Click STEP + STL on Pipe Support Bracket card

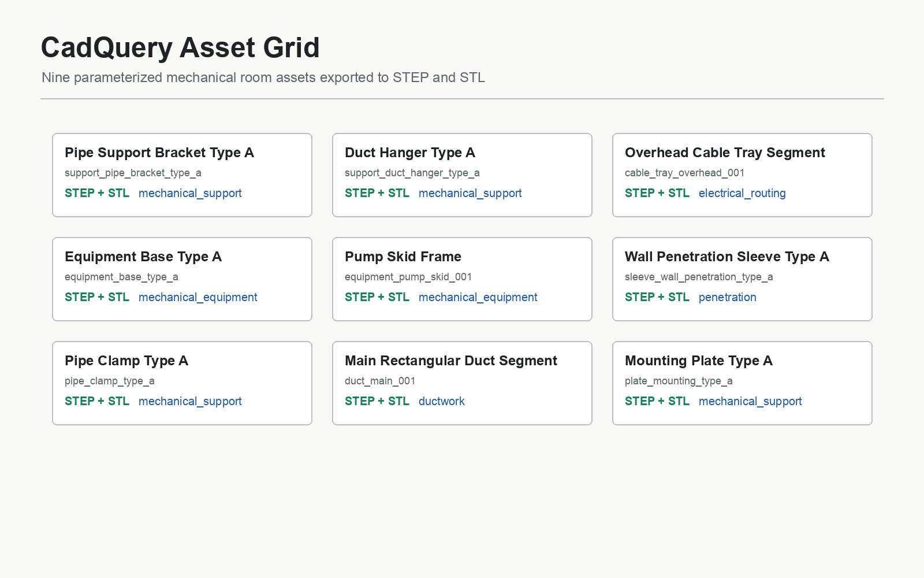(x=97, y=193)
